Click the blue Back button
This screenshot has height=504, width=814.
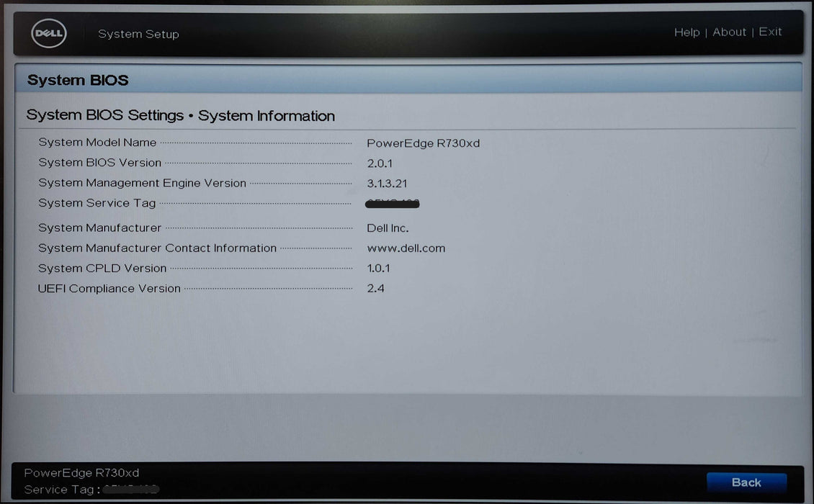coord(746,482)
